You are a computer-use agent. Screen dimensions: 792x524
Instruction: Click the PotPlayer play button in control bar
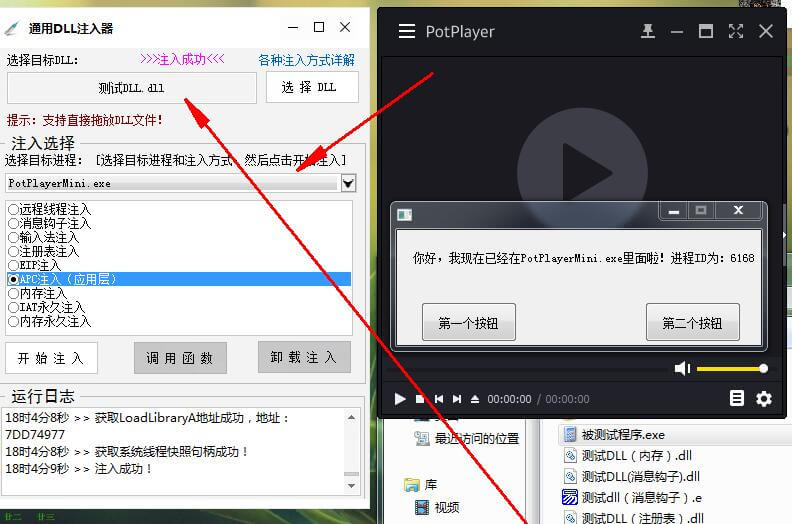[400, 399]
